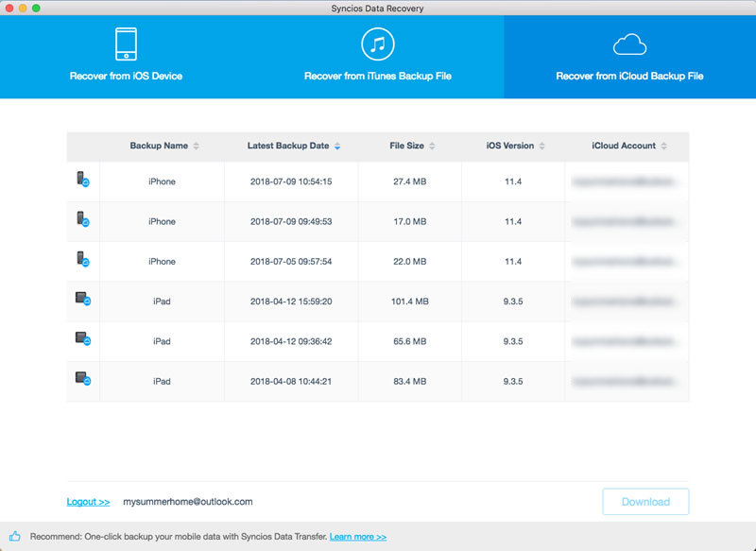The image size is (756, 551).
Task: Open the Learn more >> link
Action: tap(358, 537)
